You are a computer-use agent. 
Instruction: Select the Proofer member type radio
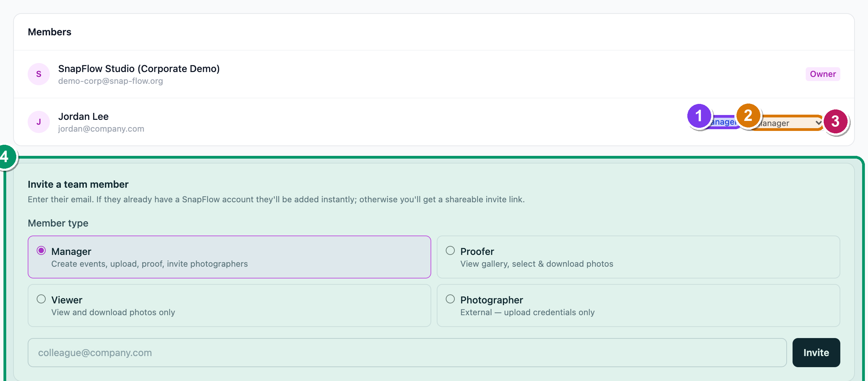pyautogui.click(x=450, y=250)
